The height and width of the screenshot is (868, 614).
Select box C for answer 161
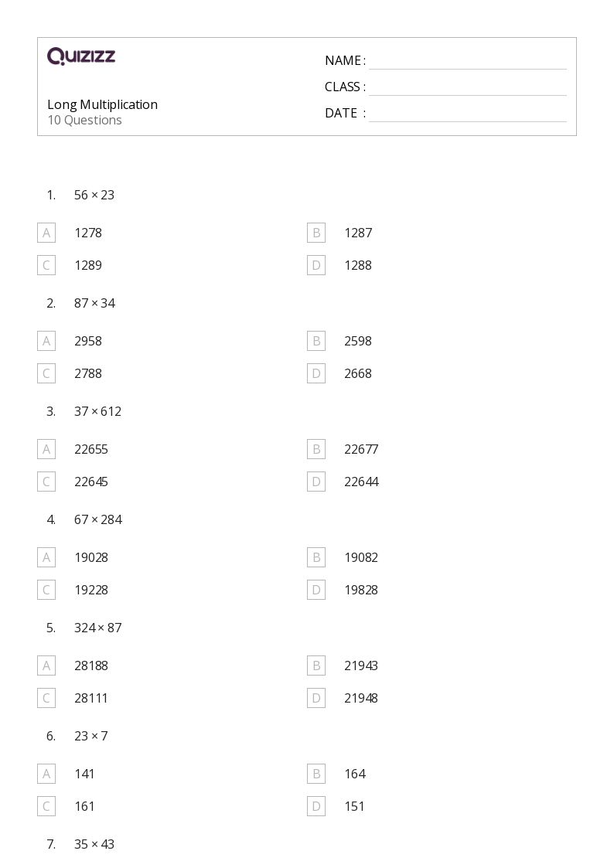[46, 807]
